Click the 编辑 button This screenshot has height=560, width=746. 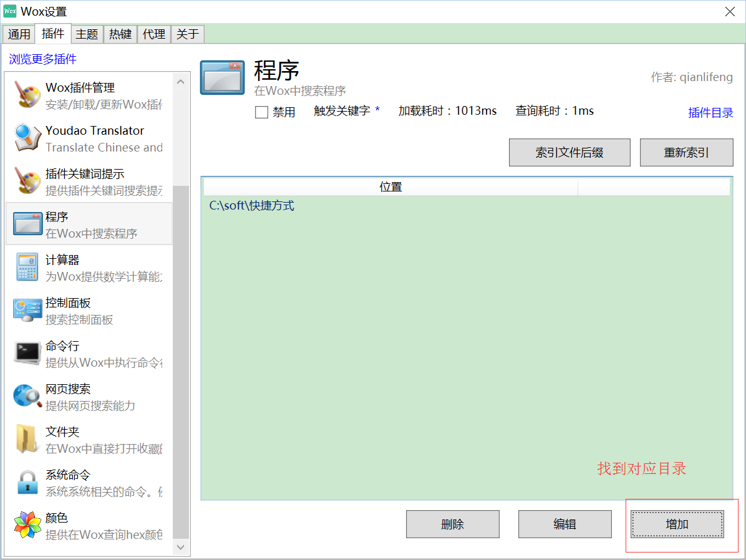pos(564,524)
